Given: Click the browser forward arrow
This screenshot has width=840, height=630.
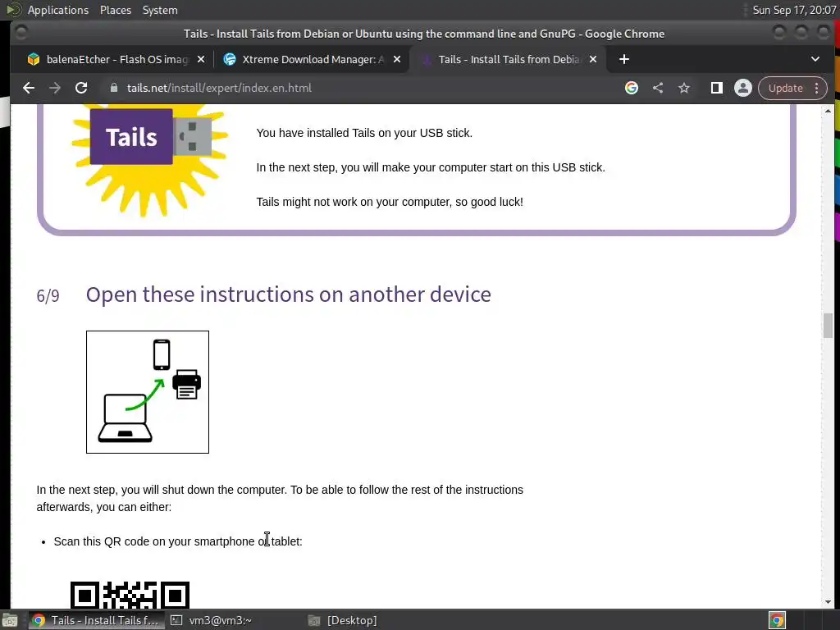Looking at the screenshot, I should (x=55, y=88).
